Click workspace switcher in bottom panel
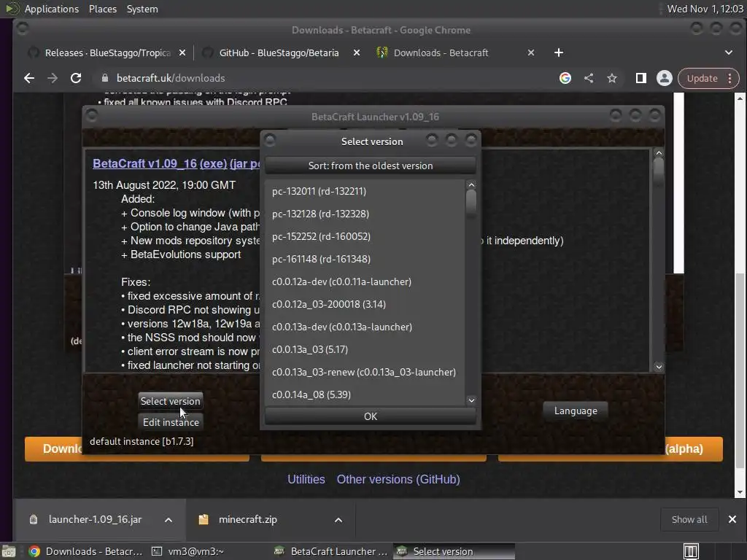This screenshot has height=560, width=747. tap(690, 551)
